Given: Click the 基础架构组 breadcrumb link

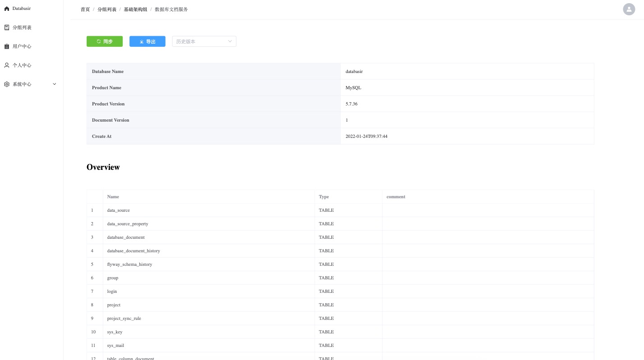Looking at the screenshot, I should (135, 9).
